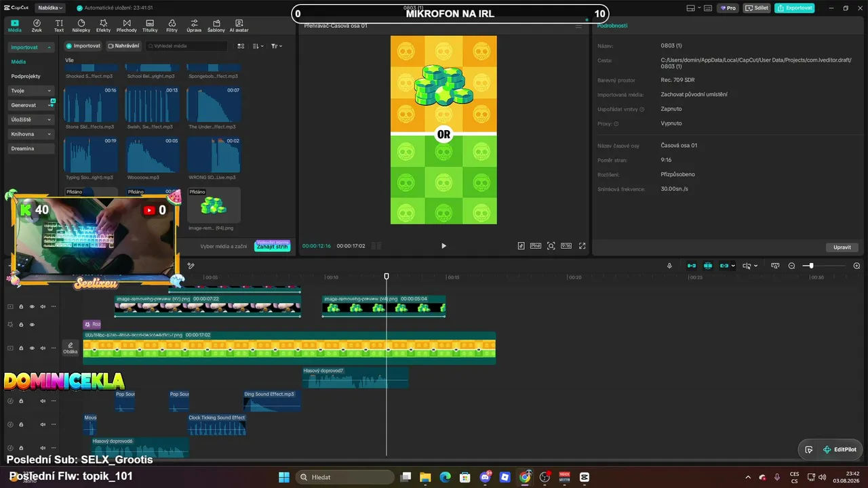The image size is (868, 488).
Task: Open the Nabídka menu dropdown
Action: pos(51,8)
